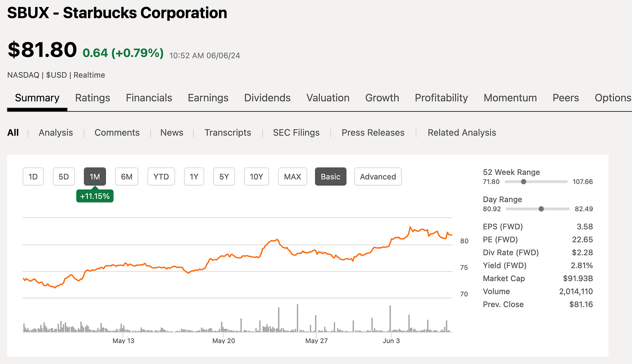
Task: Filter the feed by News
Action: pyautogui.click(x=171, y=133)
